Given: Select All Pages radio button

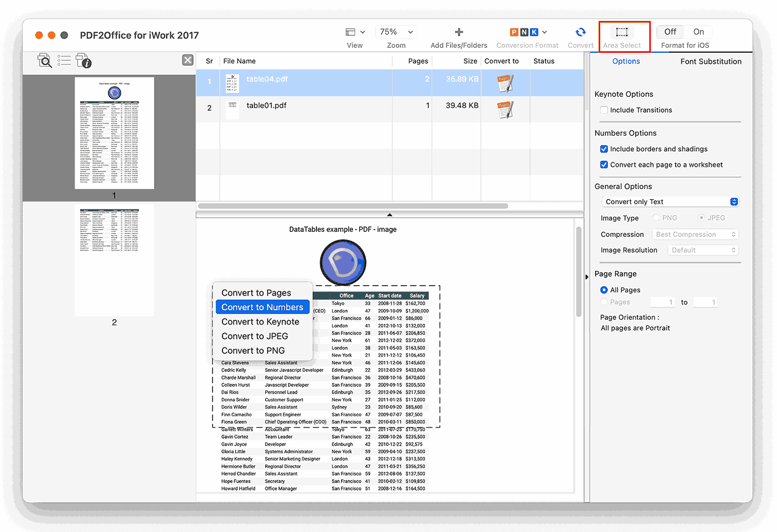Looking at the screenshot, I should click(x=604, y=290).
